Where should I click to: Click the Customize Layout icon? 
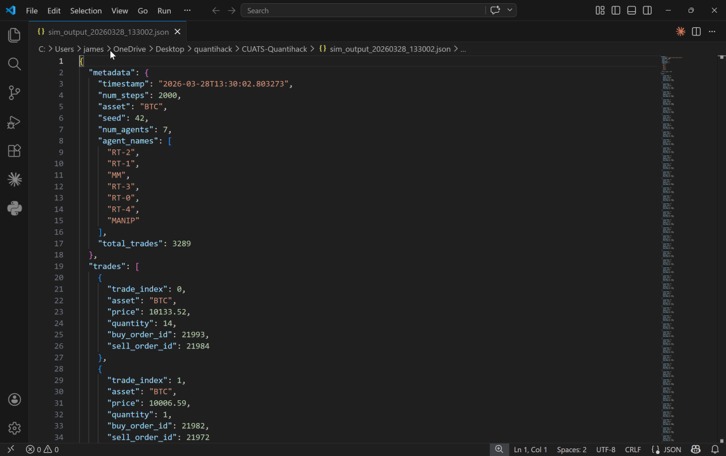pyautogui.click(x=600, y=10)
